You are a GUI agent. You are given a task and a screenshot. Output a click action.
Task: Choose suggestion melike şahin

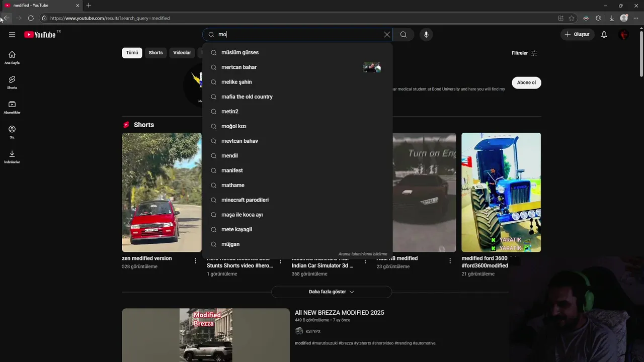point(297,82)
